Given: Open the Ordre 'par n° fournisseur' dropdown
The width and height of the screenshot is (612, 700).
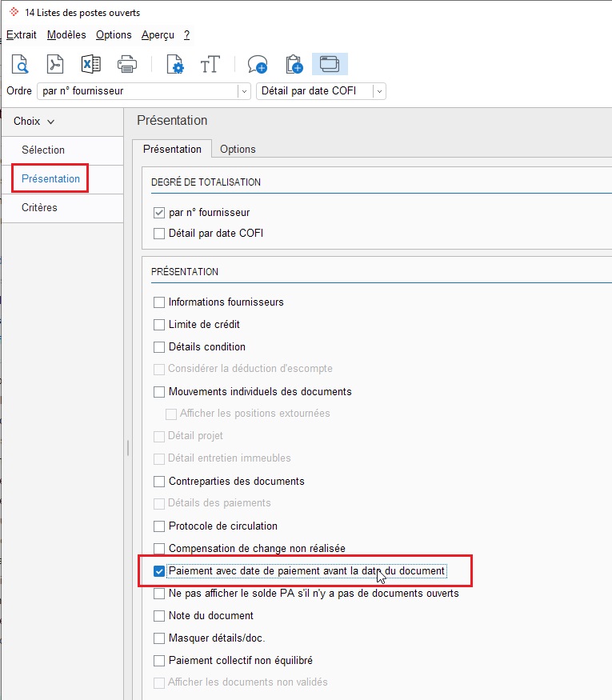Looking at the screenshot, I should (143, 91).
